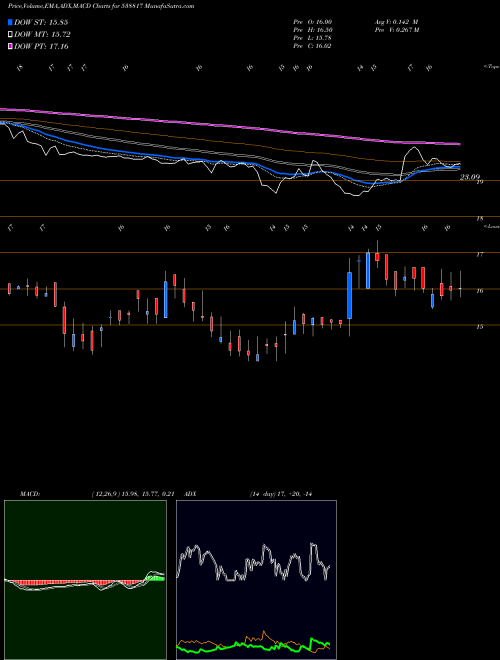The image size is (500, 660).
Task: Open the MACD histogram chart panel
Action: [x=85, y=580]
